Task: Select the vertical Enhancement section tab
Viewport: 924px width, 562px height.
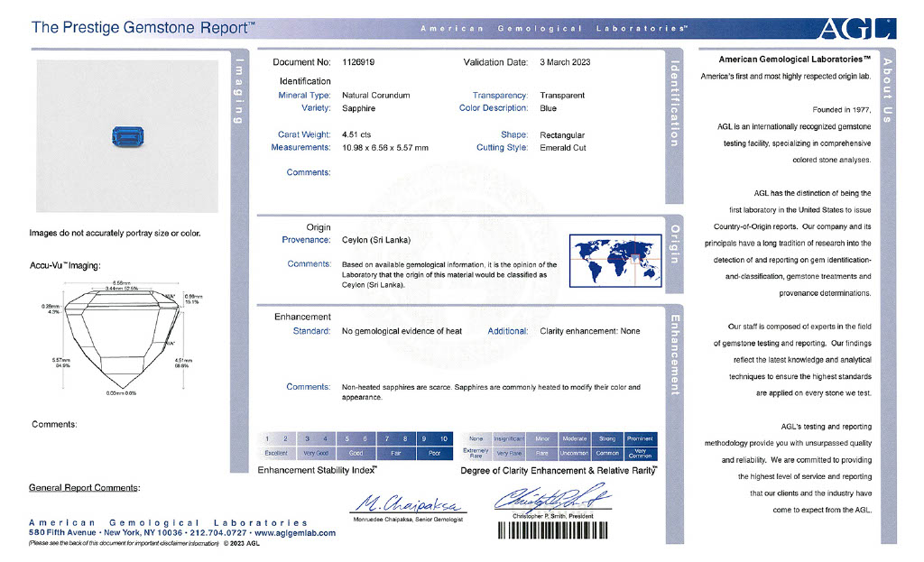Action: 672,352
